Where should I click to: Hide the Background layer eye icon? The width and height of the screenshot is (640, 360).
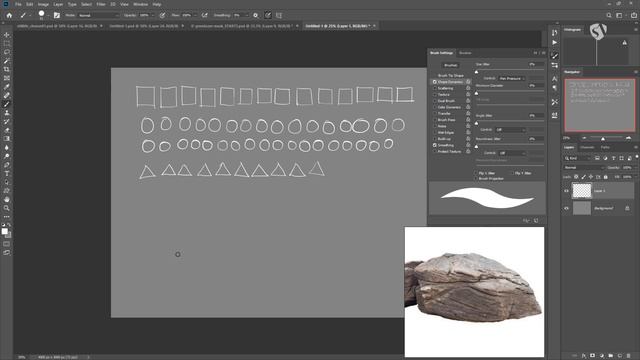(x=567, y=208)
